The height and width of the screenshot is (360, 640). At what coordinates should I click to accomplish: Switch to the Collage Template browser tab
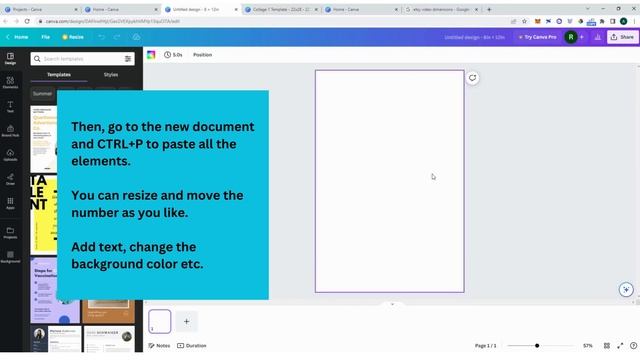[x=281, y=9]
